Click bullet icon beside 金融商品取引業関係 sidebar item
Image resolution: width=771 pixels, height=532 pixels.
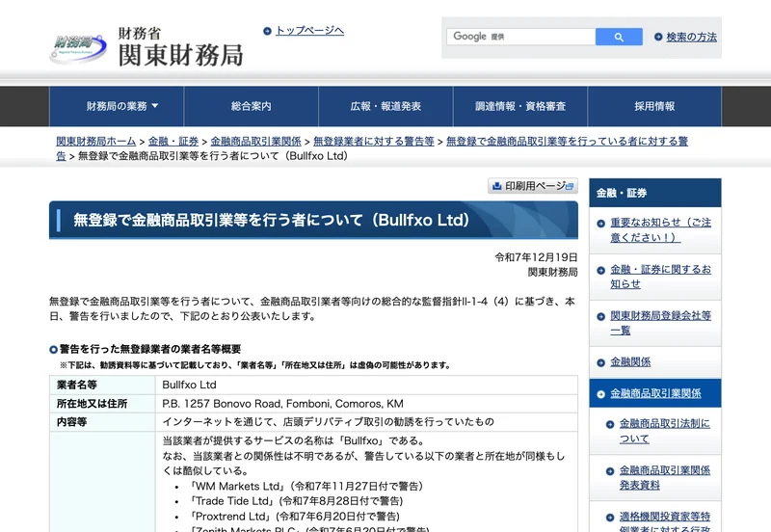[600, 394]
